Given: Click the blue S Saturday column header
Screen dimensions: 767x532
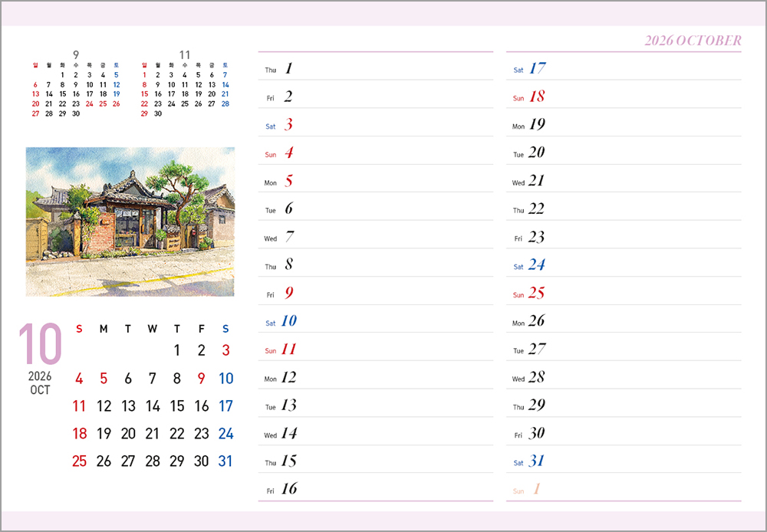Looking at the screenshot, I should click(x=225, y=328).
